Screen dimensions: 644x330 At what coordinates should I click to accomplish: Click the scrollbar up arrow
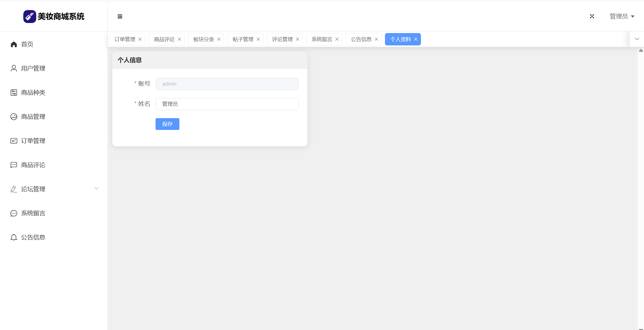pyautogui.click(x=641, y=51)
